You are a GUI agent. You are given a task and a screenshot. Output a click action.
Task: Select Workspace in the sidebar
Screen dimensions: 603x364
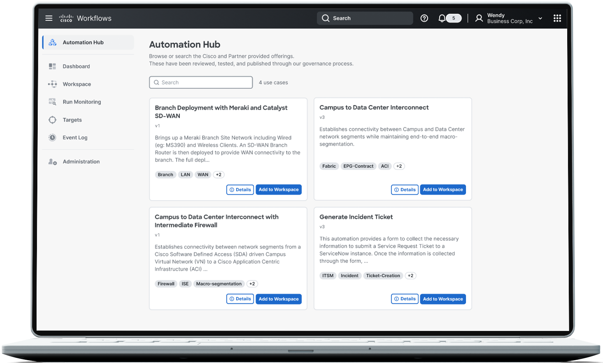pos(77,84)
